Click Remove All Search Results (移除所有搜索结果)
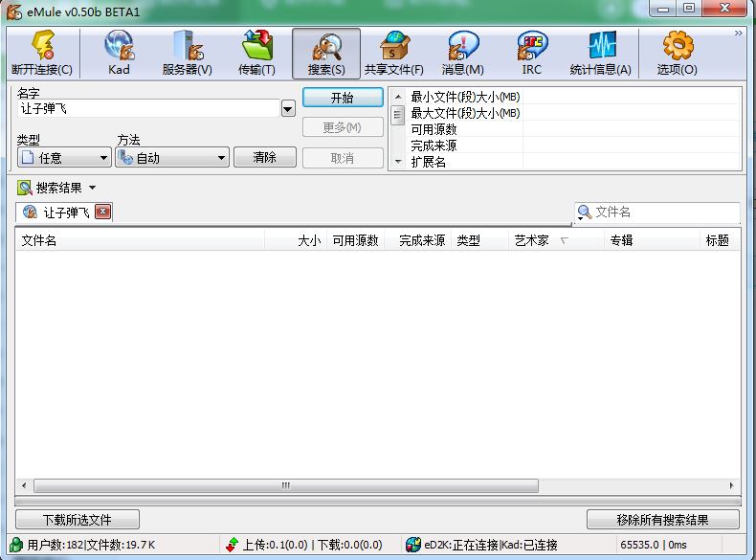This screenshot has width=756, height=560. point(662,520)
